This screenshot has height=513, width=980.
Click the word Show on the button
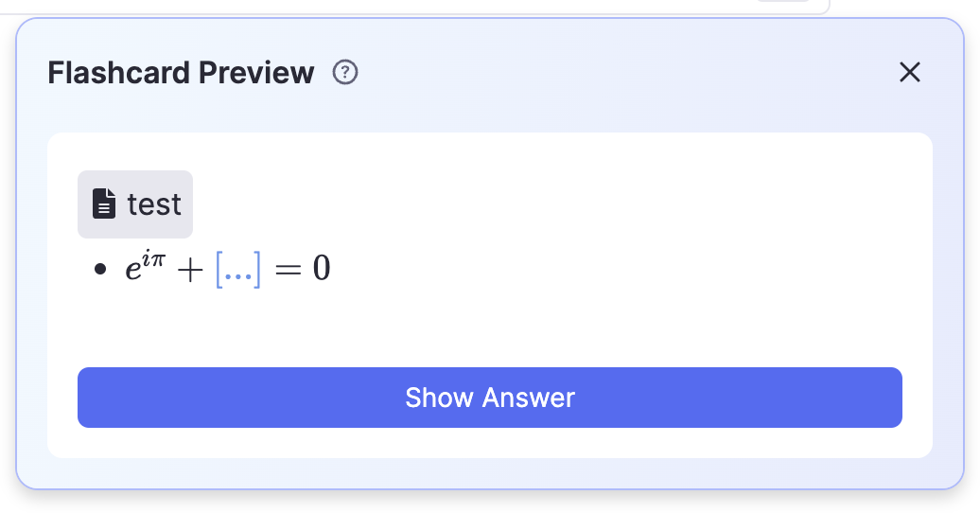[438, 398]
